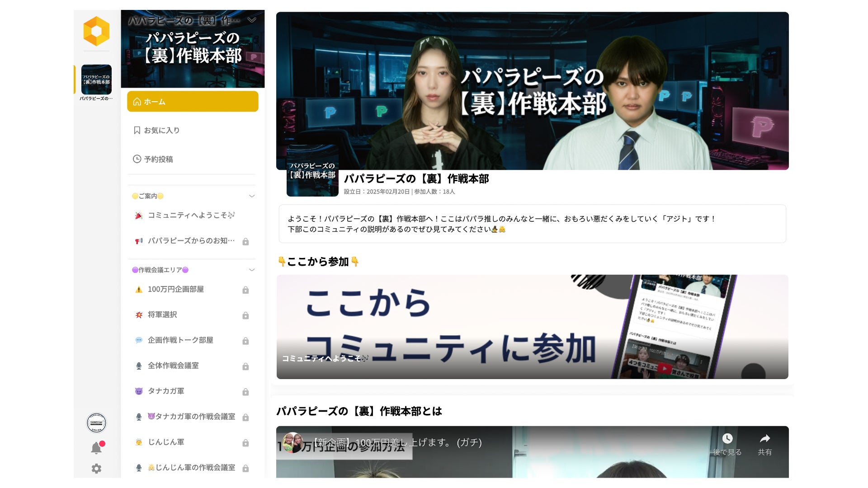Viewport: 868px width, 488px height.
Task: Open タナカガ軍 channel
Action: (165, 391)
